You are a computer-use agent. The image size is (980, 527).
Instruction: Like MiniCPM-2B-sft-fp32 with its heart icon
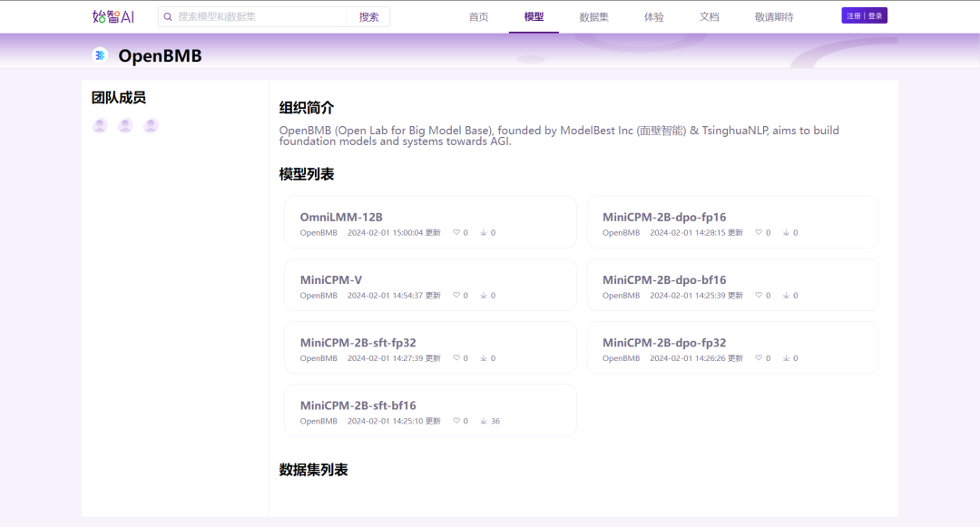point(456,357)
